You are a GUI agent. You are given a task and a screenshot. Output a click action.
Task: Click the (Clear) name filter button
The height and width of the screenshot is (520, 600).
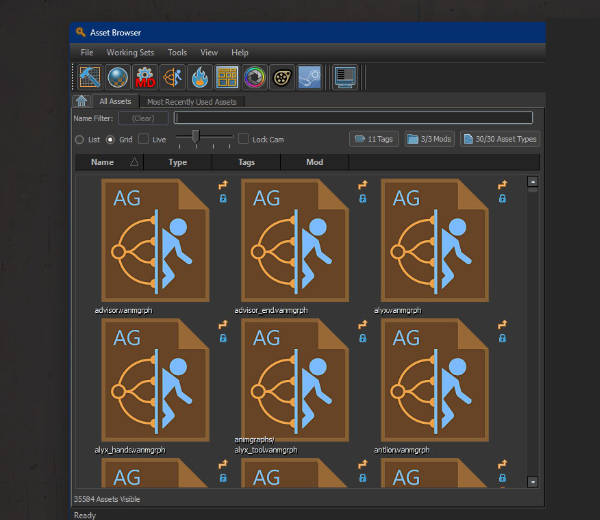point(143,118)
